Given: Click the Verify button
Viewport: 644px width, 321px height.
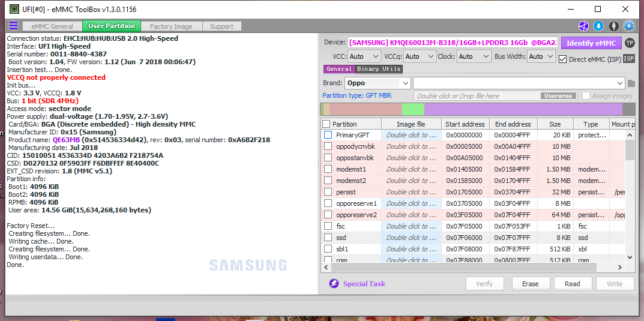Looking at the screenshot, I should coord(484,284).
